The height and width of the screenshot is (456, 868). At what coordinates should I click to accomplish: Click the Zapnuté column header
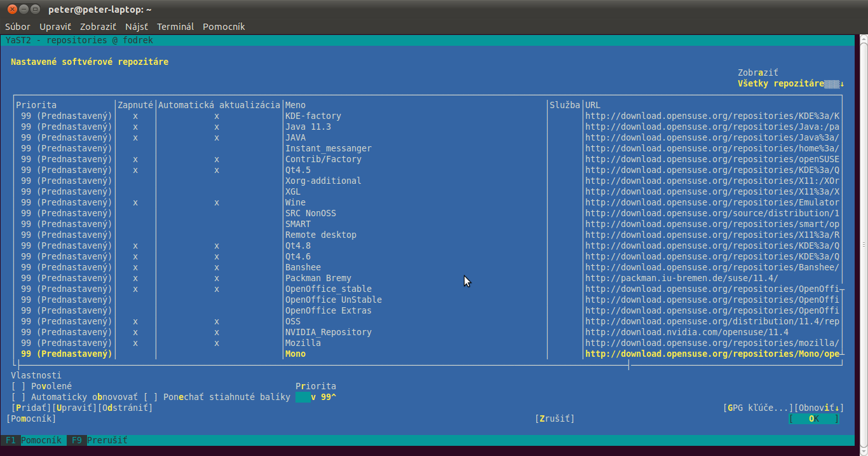[135, 105]
